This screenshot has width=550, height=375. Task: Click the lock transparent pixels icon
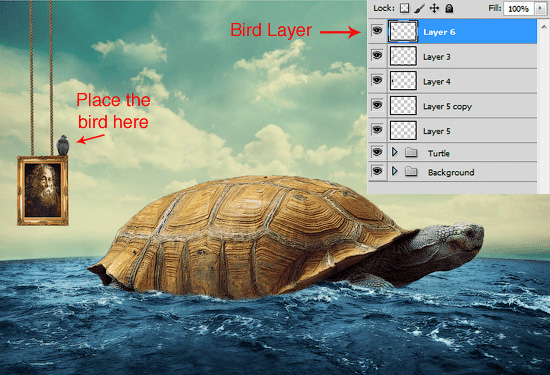[404, 8]
